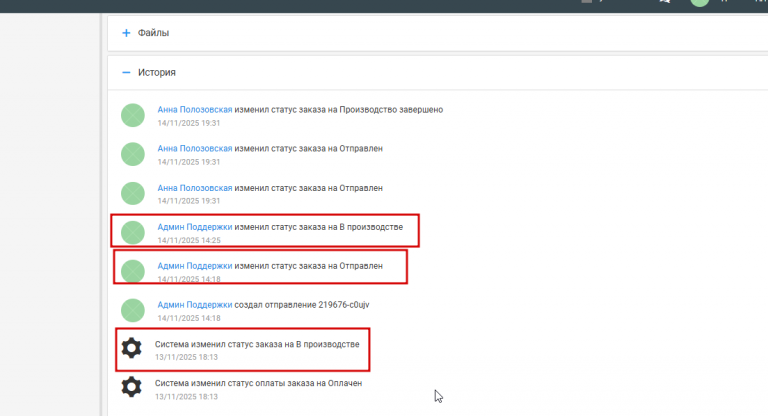Open Анна Полозовская link on Производство завершено entry
This screenshot has width=768, height=416.
tap(194, 110)
